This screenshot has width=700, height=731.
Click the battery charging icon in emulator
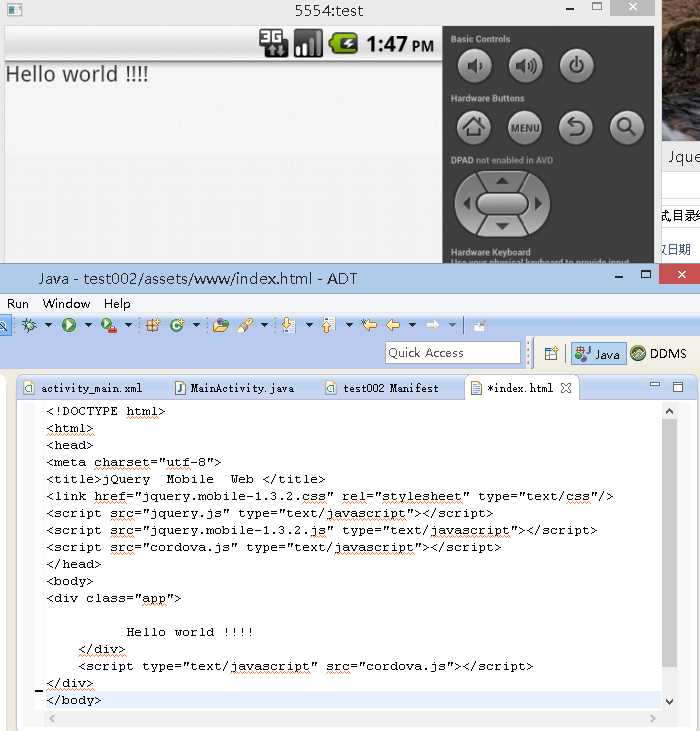click(x=343, y=44)
